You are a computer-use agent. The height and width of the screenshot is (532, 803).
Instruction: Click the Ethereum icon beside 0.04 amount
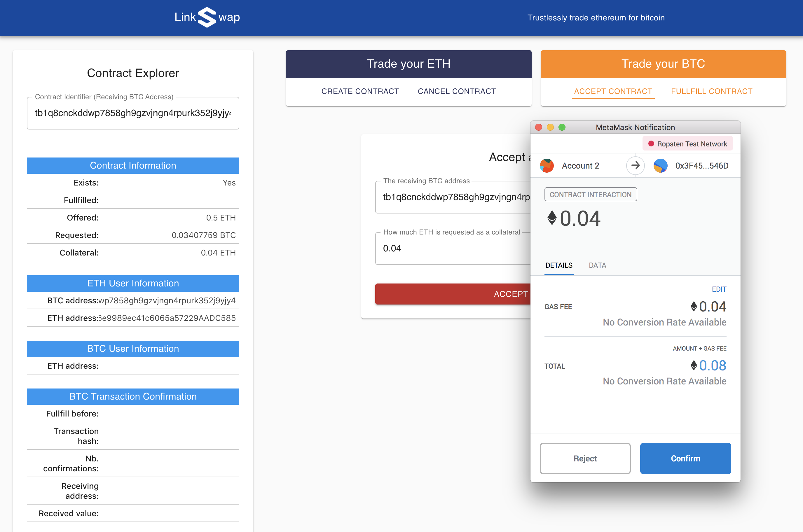point(552,218)
